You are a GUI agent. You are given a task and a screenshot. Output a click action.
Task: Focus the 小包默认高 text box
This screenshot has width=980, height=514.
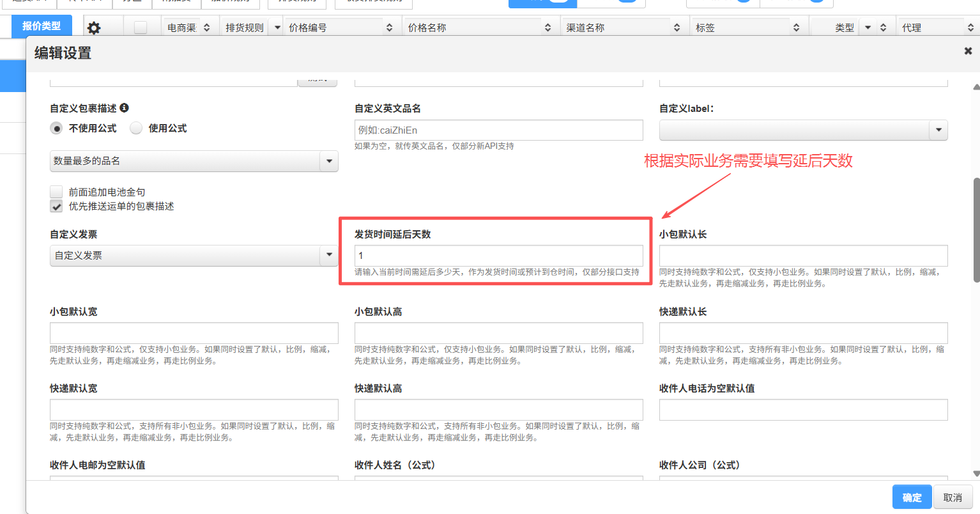[x=499, y=333]
